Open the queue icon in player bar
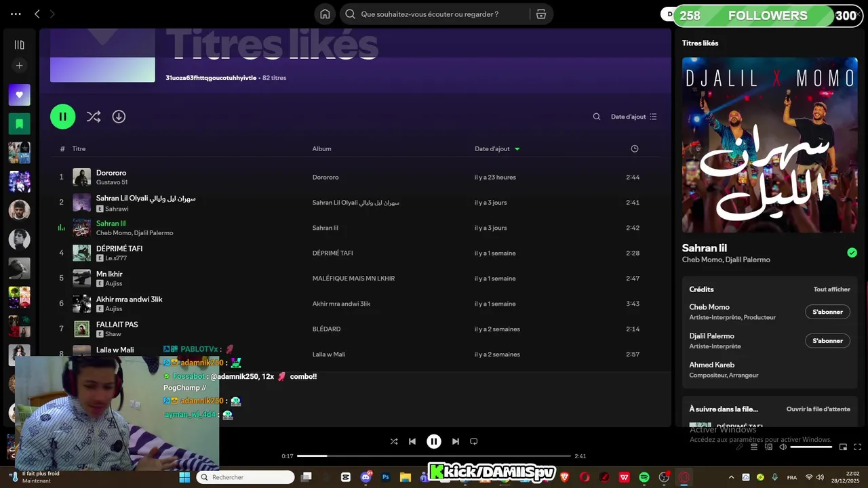Image resolution: width=868 pixels, height=488 pixels. (x=754, y=447)
